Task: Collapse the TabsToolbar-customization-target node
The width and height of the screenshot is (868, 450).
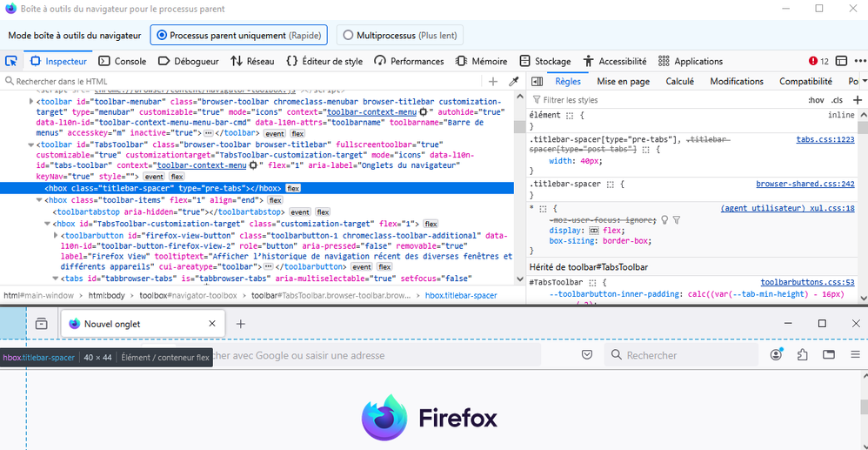Action: pyautogui.click(x=48, y=224)
